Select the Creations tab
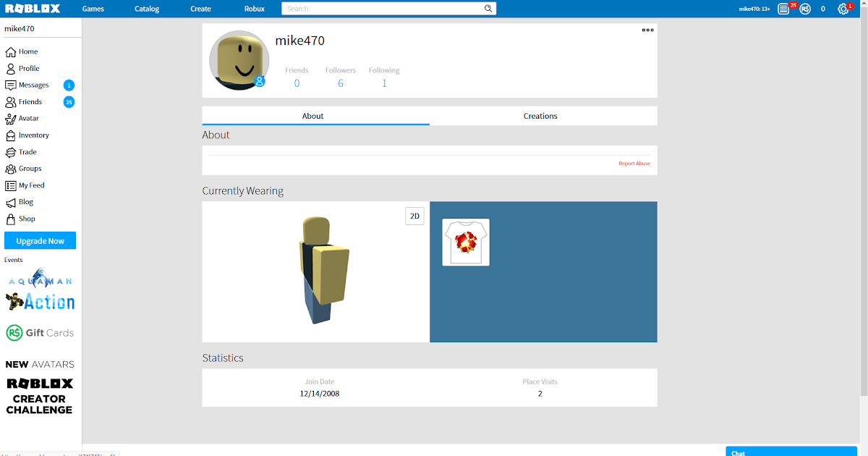 543,116
